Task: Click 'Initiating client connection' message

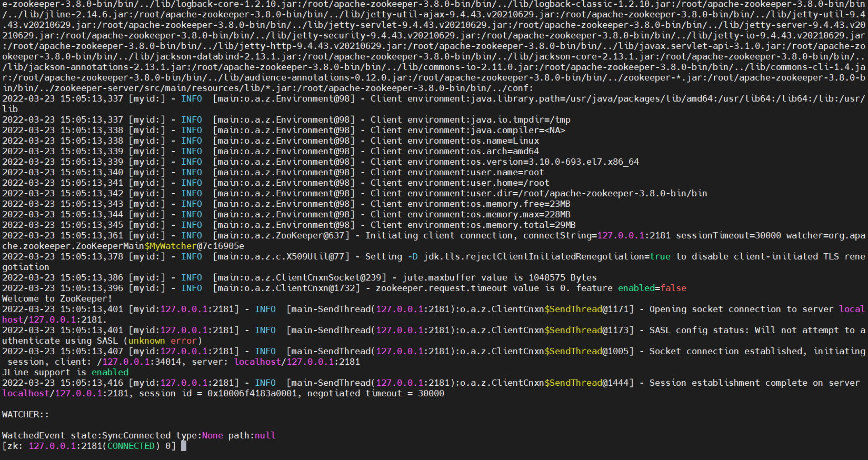Action: (439, 235)
